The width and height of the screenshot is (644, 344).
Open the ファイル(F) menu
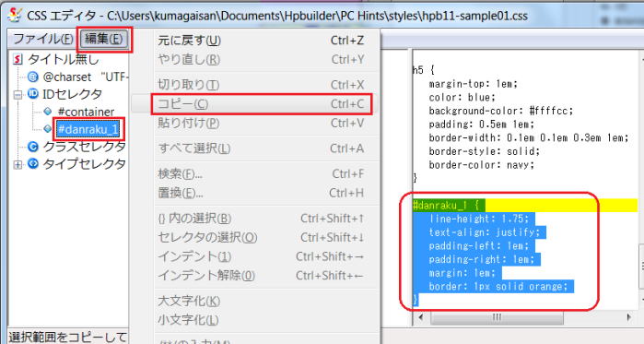(43, 39)
